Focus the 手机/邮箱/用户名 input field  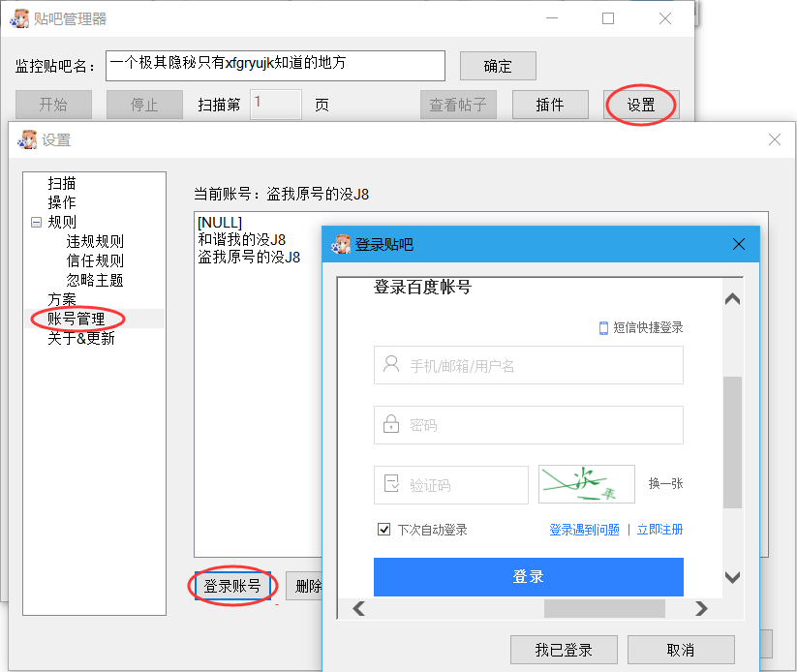(x=529, y=365)
